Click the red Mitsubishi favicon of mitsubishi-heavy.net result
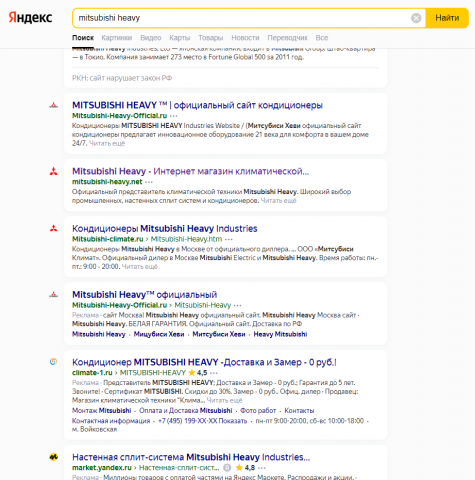The image size is (475, 480). [x=53, y=172]
